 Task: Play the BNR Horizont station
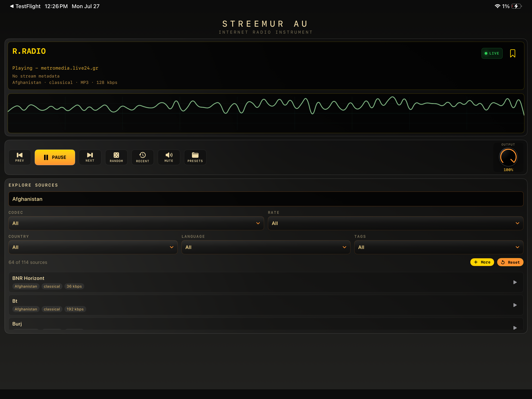[x=515, y=282]
